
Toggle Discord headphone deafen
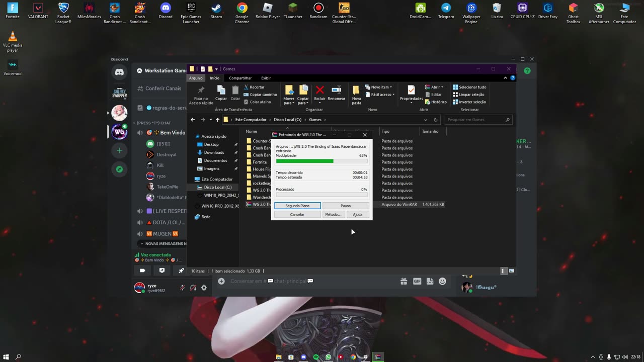tap(193, 288)
